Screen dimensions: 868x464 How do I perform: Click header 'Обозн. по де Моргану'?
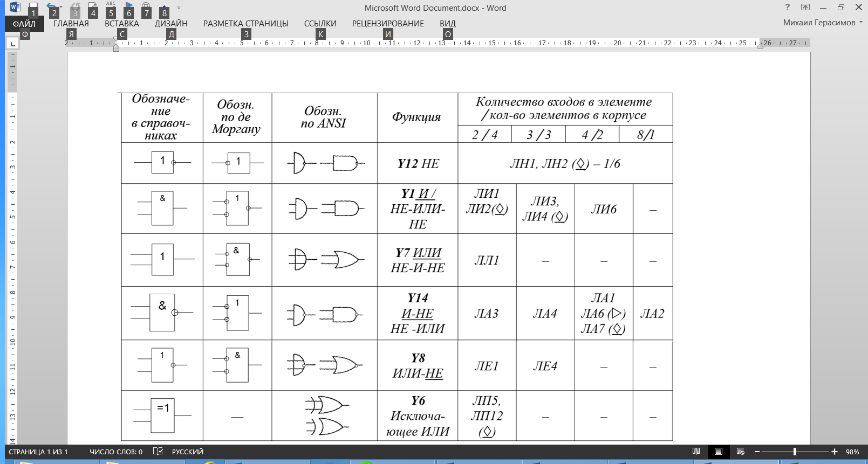(237, 117)
